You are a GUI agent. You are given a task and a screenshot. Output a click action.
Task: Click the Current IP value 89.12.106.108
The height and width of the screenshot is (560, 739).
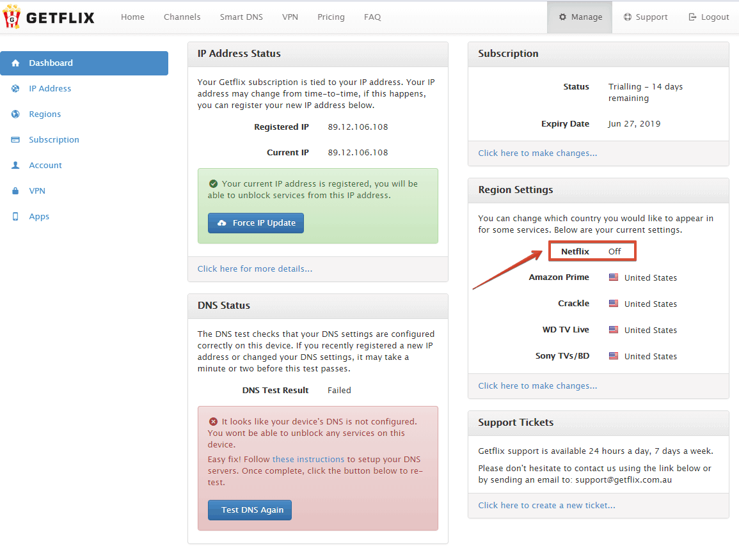[x=358, y=153]
